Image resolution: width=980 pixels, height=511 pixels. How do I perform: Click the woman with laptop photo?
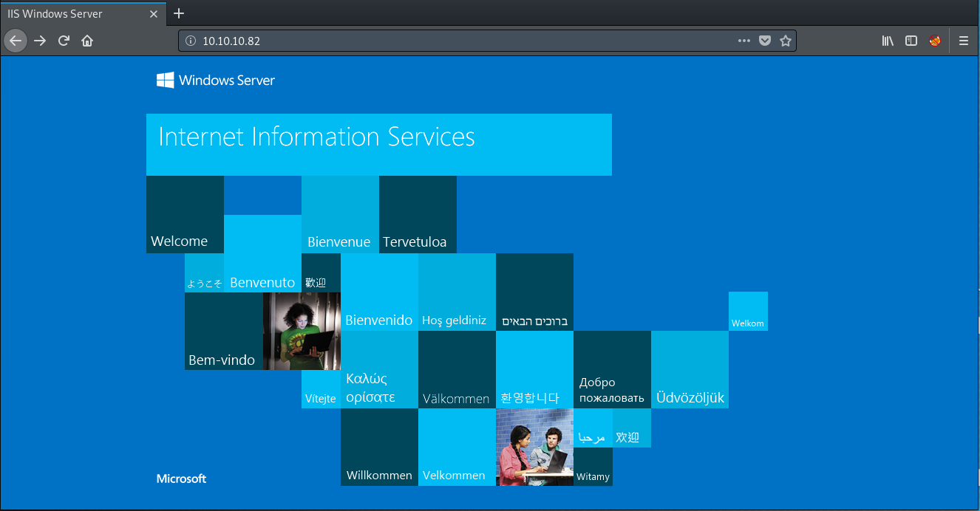302,331
